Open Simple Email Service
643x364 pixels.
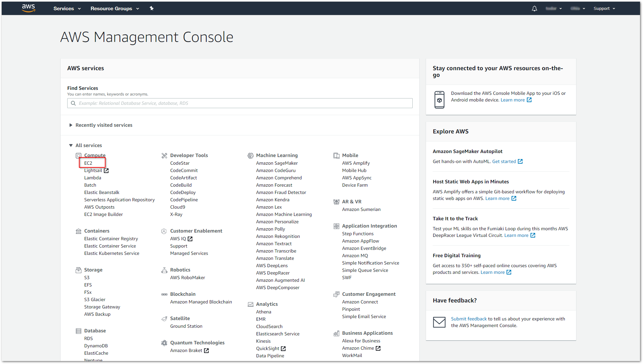[x=364, y=316]
